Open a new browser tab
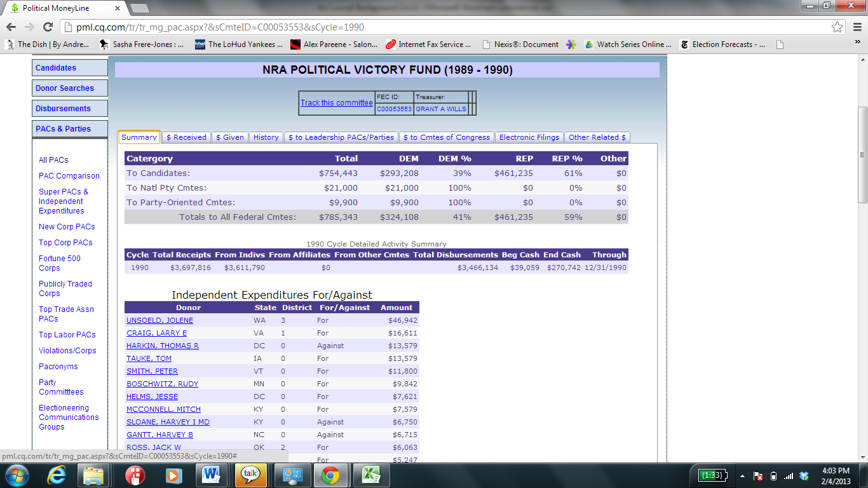The height and width of the screenshot is (488, 868). 139,8
